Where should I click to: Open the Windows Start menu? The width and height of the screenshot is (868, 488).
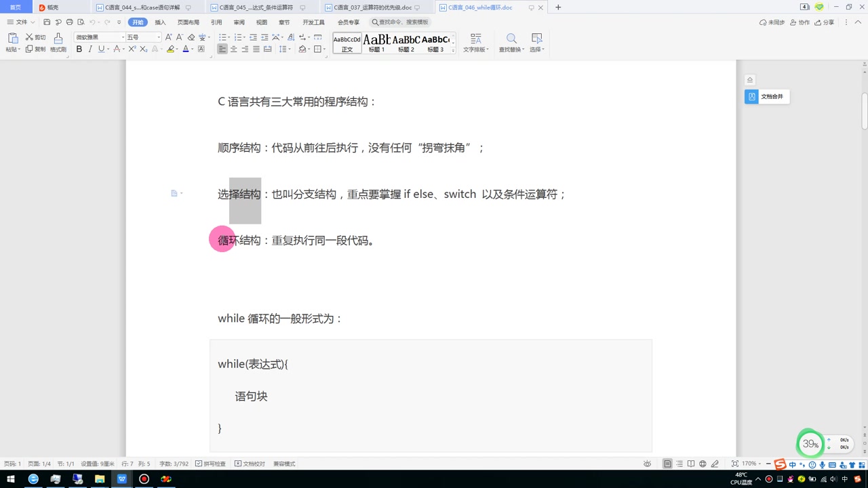[11, 479]
